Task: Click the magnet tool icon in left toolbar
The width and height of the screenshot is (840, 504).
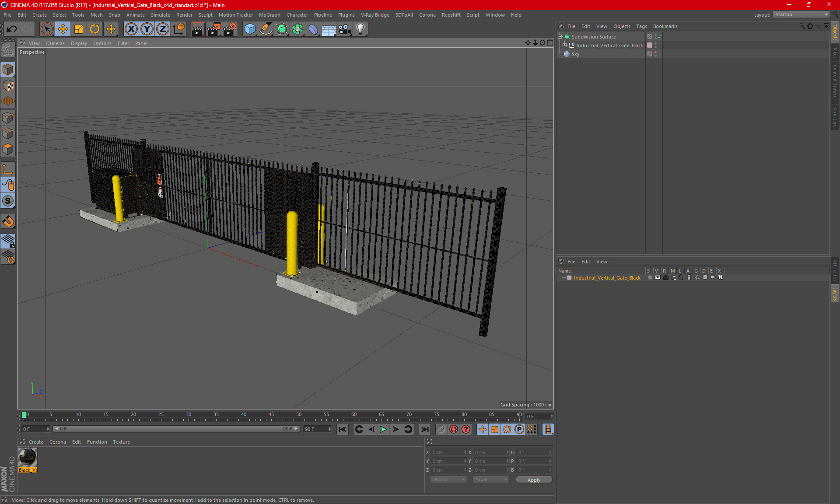Action: pyautogui.click(x=8, y=221)
